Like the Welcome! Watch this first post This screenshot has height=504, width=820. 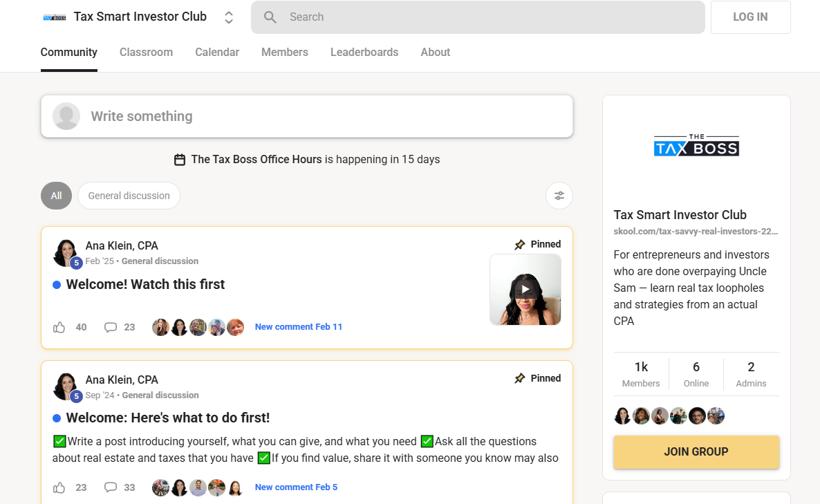click(x=59, y=327)
